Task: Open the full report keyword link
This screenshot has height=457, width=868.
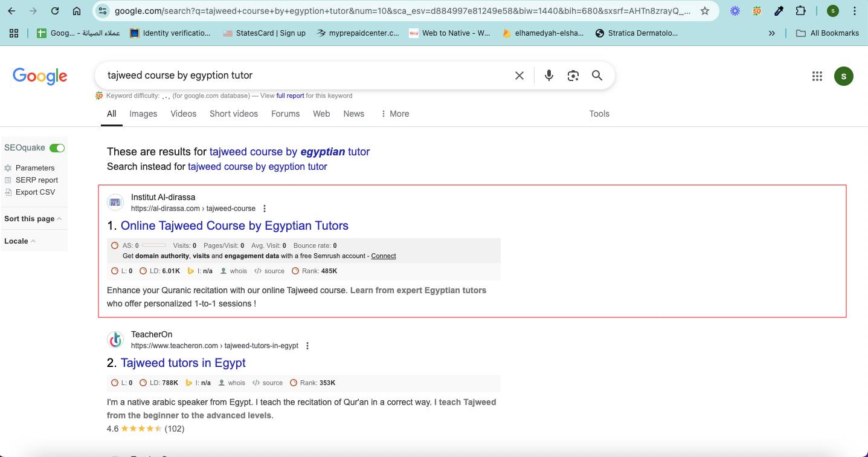Action: 291,96
